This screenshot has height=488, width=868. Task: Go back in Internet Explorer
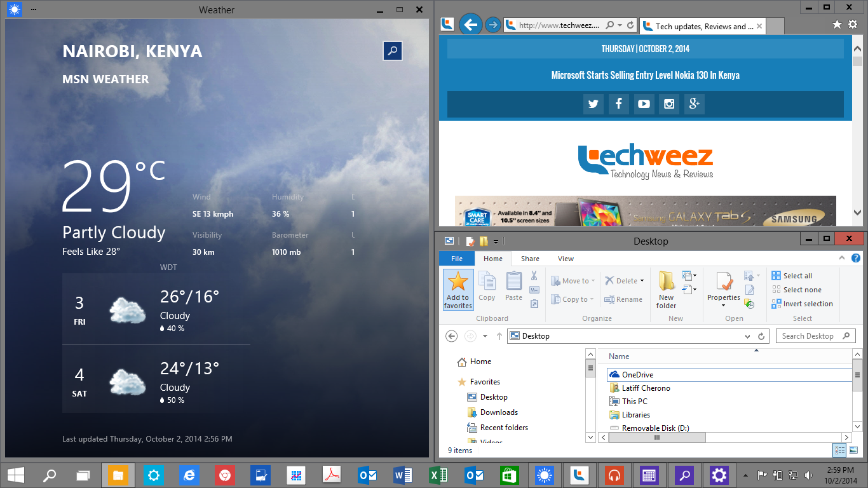coord(470,25)
